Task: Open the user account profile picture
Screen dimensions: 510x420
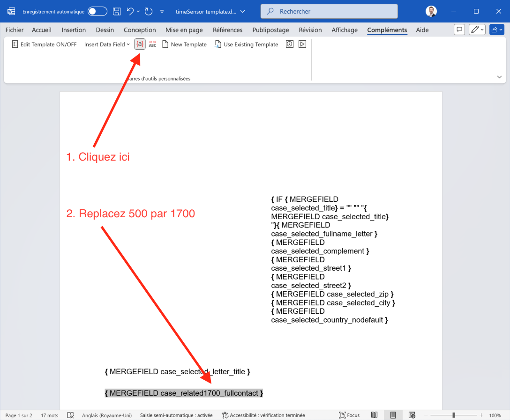Action: click(431, 11)
